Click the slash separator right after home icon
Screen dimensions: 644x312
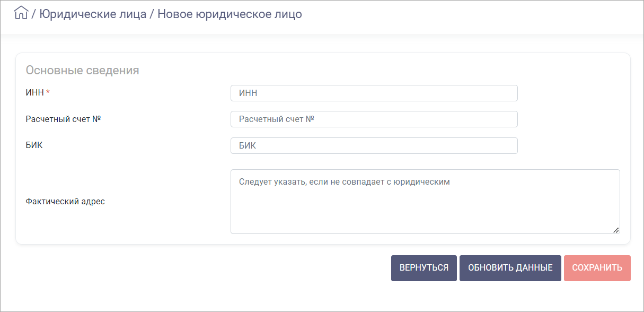coord(34,14)
